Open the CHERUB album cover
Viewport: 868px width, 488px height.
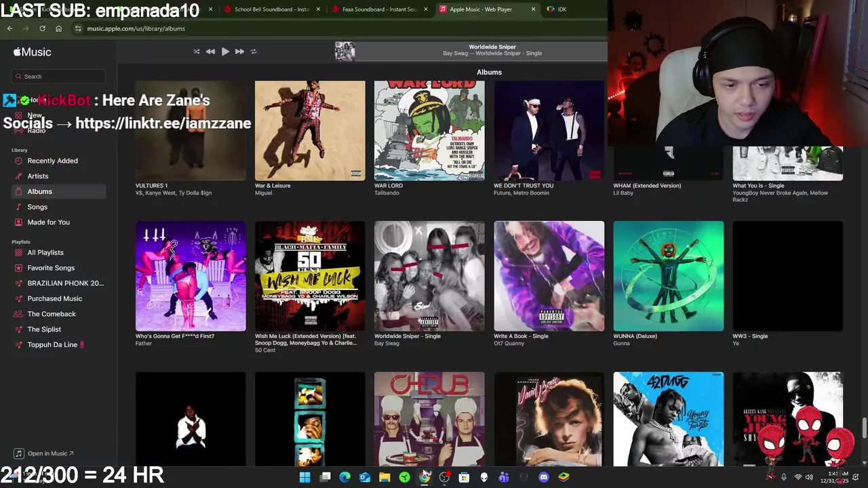pyautogui.click(x=429, y=419)
